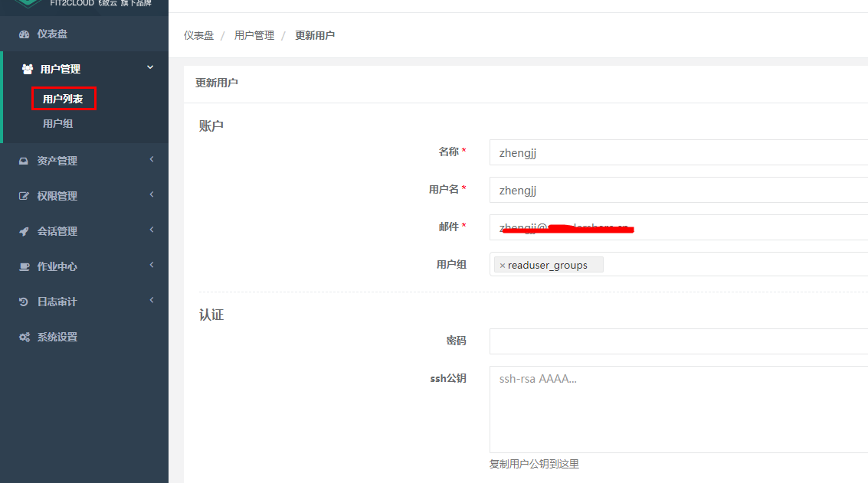Expand the 作业中心 chevron

click(x=152, y=265)
